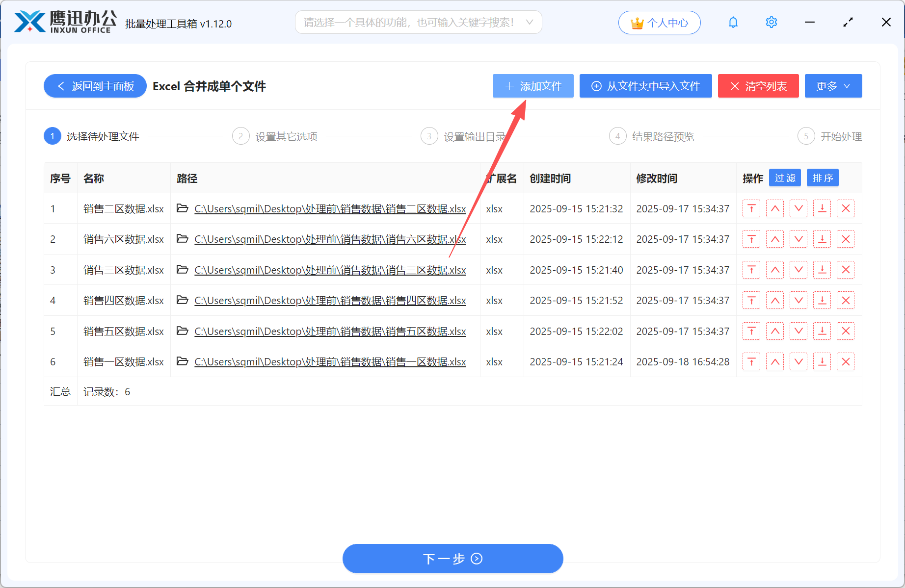Open the notification bell icon
905x588 pixels.
[733, 22]
